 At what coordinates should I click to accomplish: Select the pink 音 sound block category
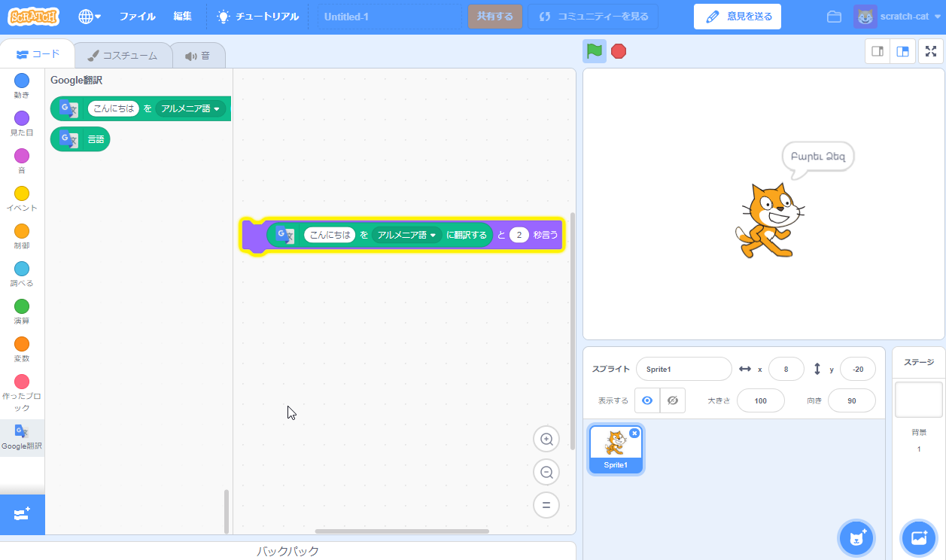coord(22,161)
